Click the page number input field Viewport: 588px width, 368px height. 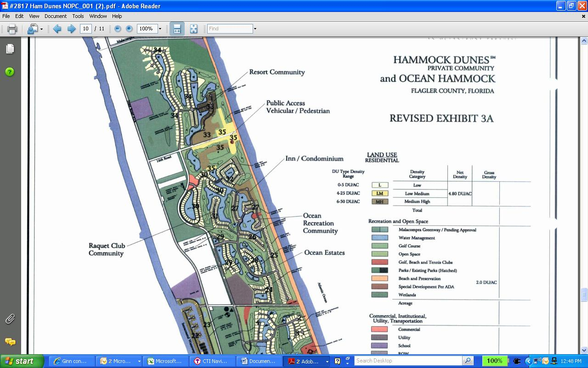click(x=85, y=29)
